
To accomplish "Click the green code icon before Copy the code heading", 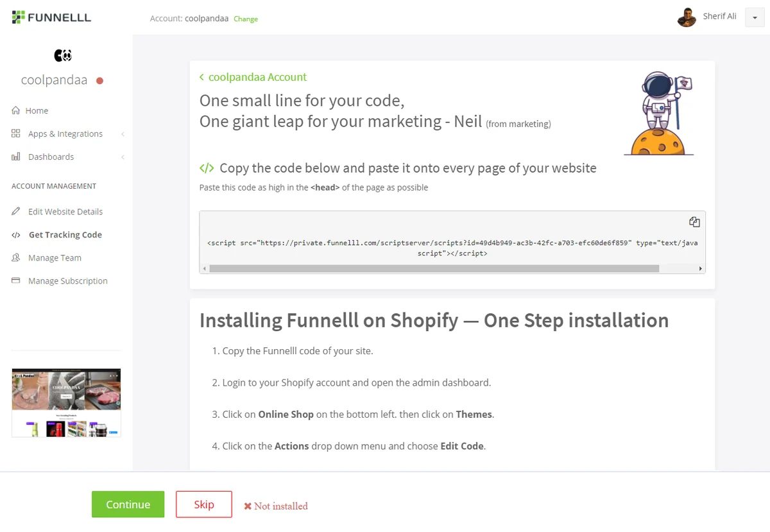I will click(207, 168).
